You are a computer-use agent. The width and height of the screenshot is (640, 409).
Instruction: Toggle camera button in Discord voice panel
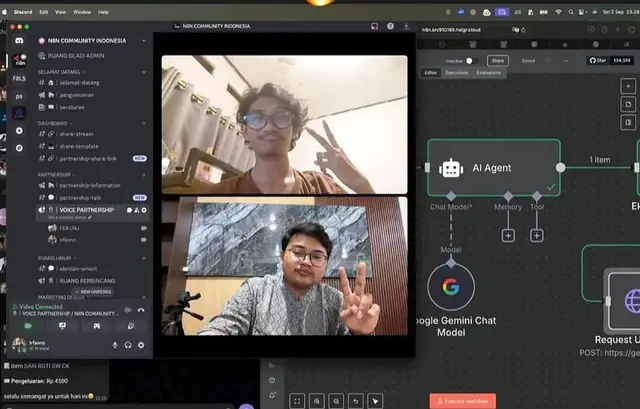[28, 326]
